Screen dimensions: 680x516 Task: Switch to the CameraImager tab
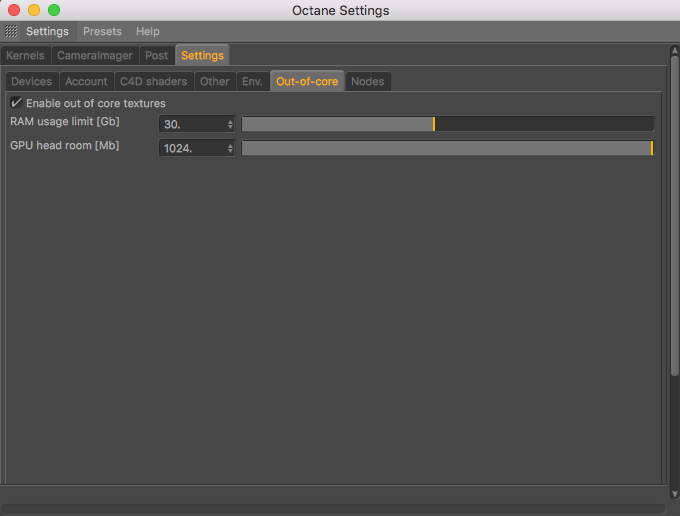tap(95, 56)
